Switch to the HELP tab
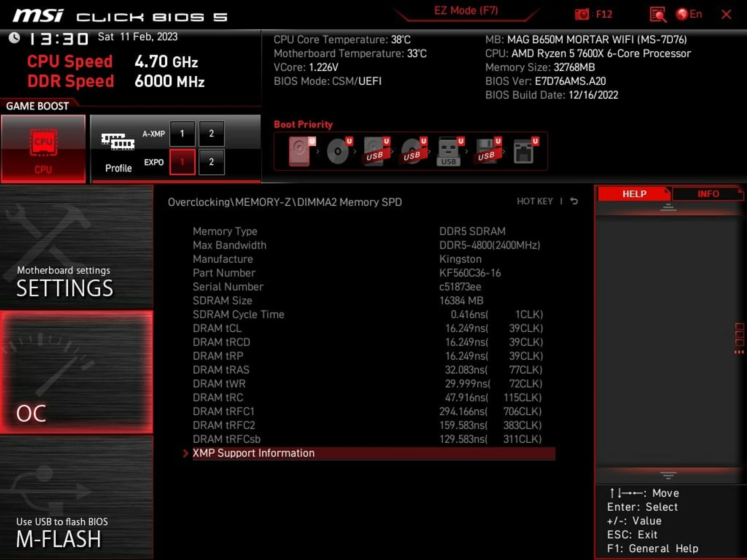 click(x=634, y=194)
